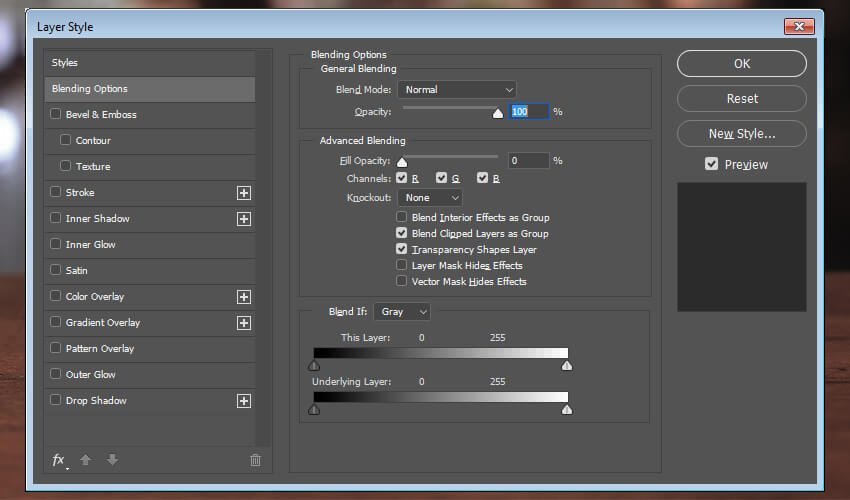850x500 pixels.
Task: Uncheck Blend Clipped Layers as Group
Action: (402, 233)
